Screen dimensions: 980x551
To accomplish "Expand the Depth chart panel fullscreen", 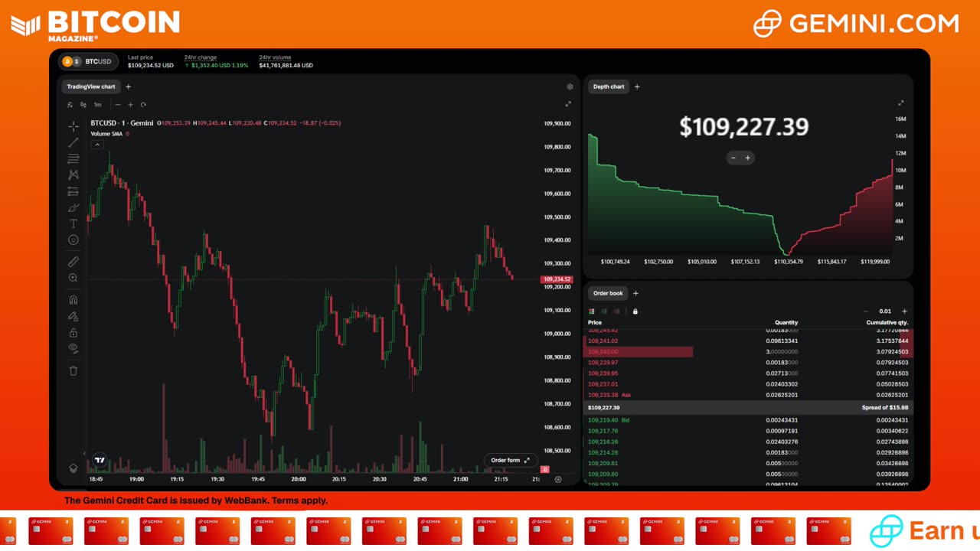I will [901, 103].
